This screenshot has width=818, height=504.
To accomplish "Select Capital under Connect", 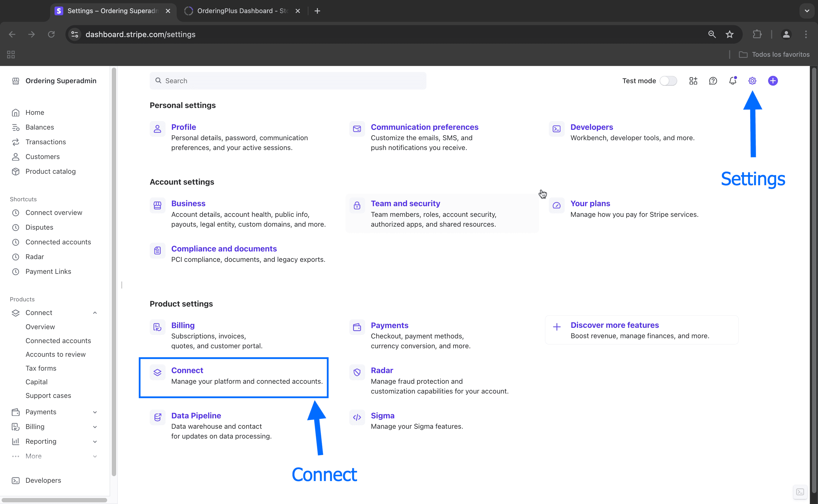I will tap(37, 382).
